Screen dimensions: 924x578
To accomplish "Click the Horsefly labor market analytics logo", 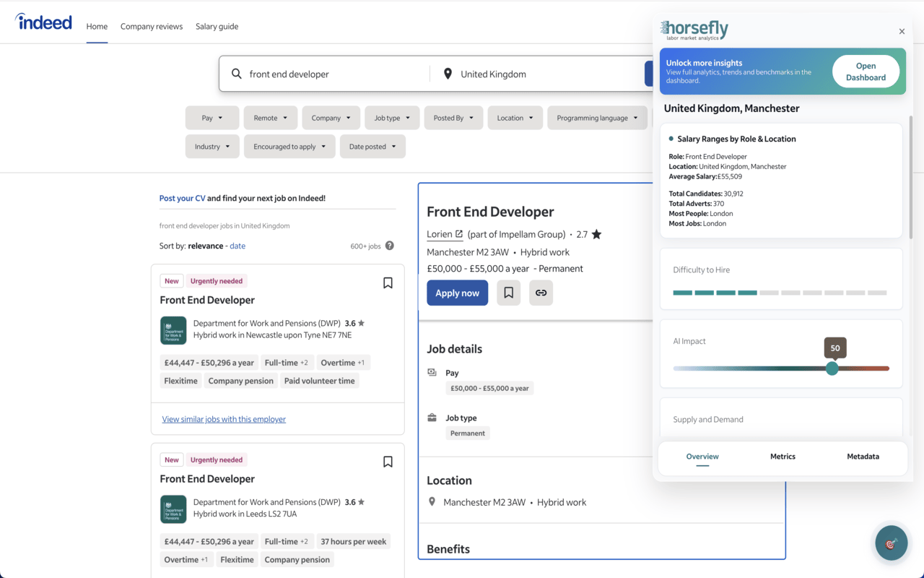I will (694, 30).
